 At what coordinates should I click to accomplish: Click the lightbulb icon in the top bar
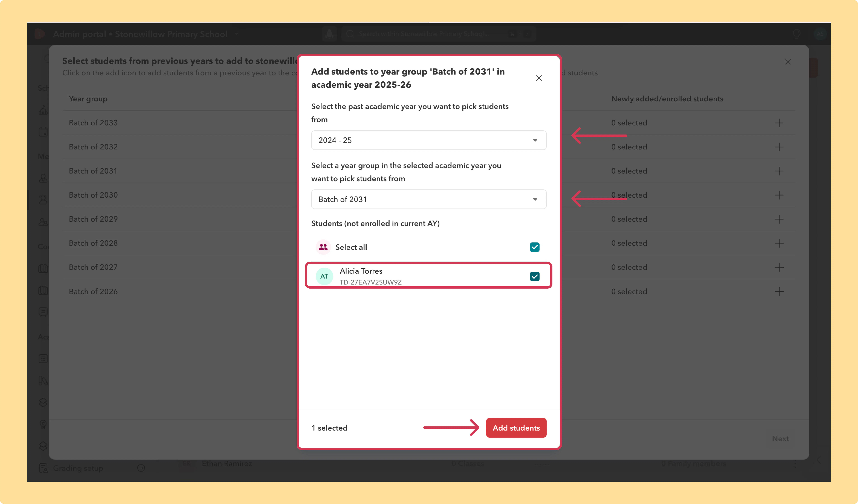pyautogui.click(x=796, y=34)
